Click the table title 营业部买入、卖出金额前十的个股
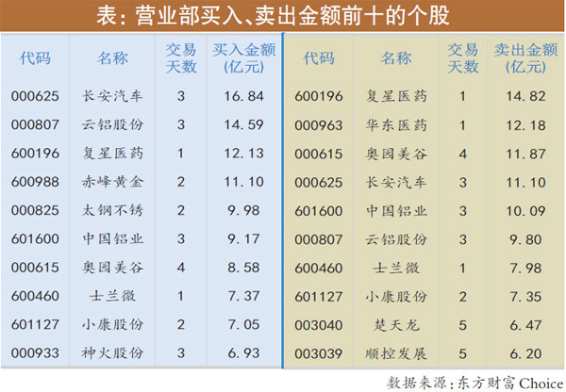This screenshot has height=392, width=566. click(x=283, y=16)
